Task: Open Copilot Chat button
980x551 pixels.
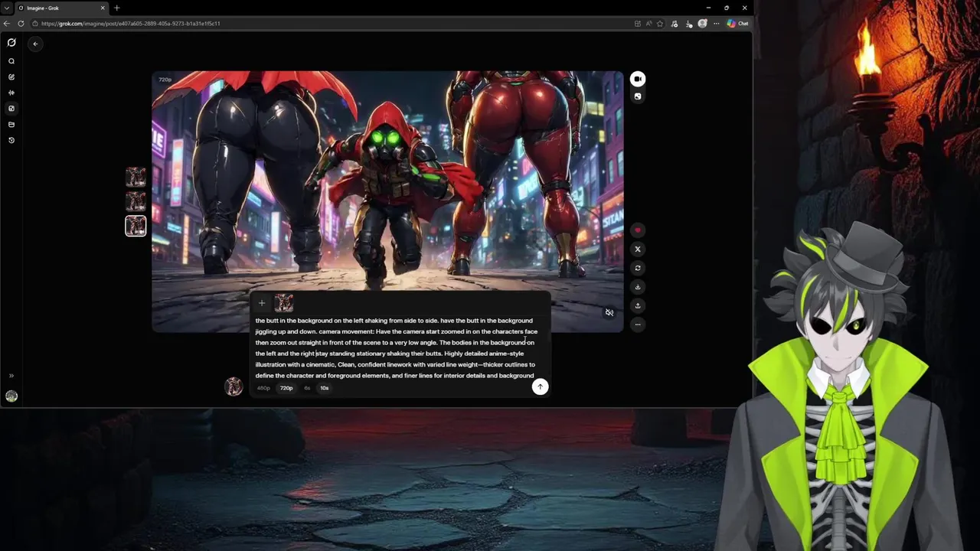Action: click(738, 24)
